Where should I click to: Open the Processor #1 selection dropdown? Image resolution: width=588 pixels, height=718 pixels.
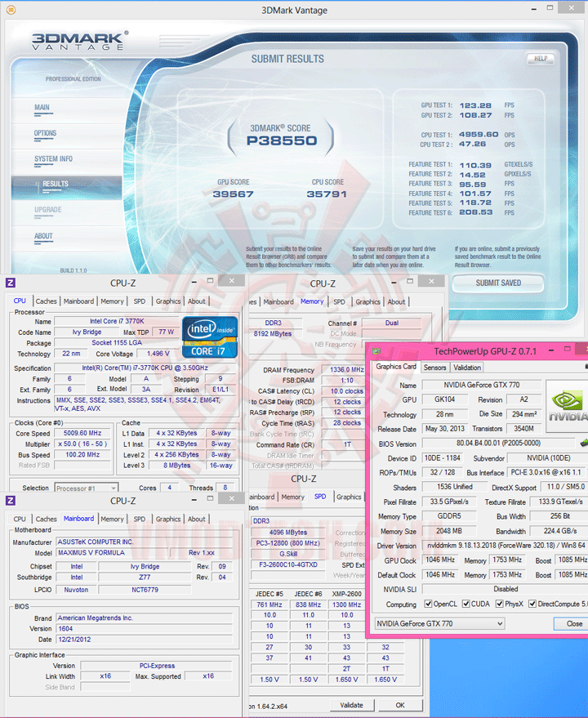[87, 488]
